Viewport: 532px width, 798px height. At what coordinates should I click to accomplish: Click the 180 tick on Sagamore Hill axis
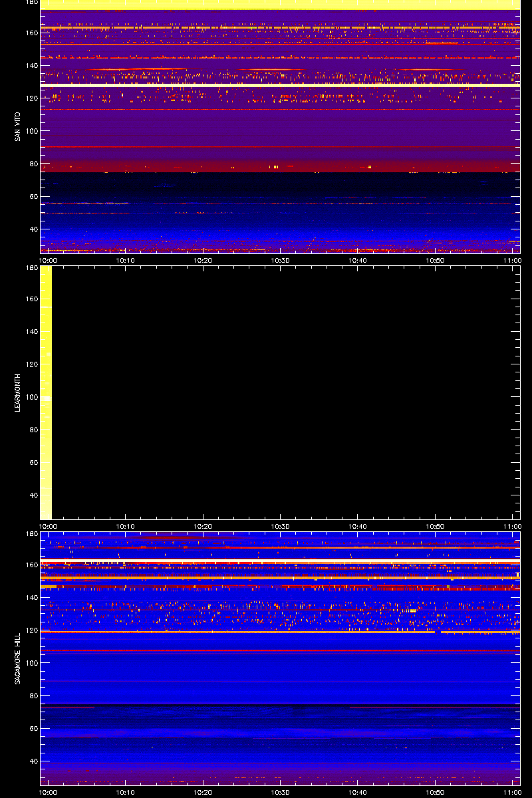tap(31, 534)
